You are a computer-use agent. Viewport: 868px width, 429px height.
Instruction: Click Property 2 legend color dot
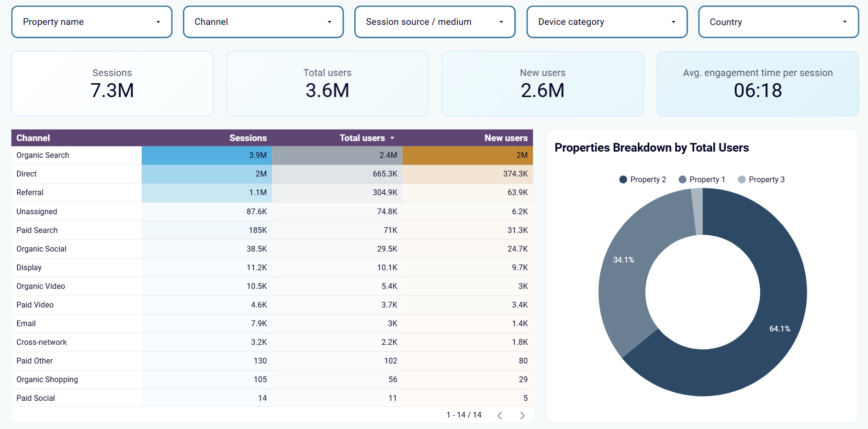(623, 180)
